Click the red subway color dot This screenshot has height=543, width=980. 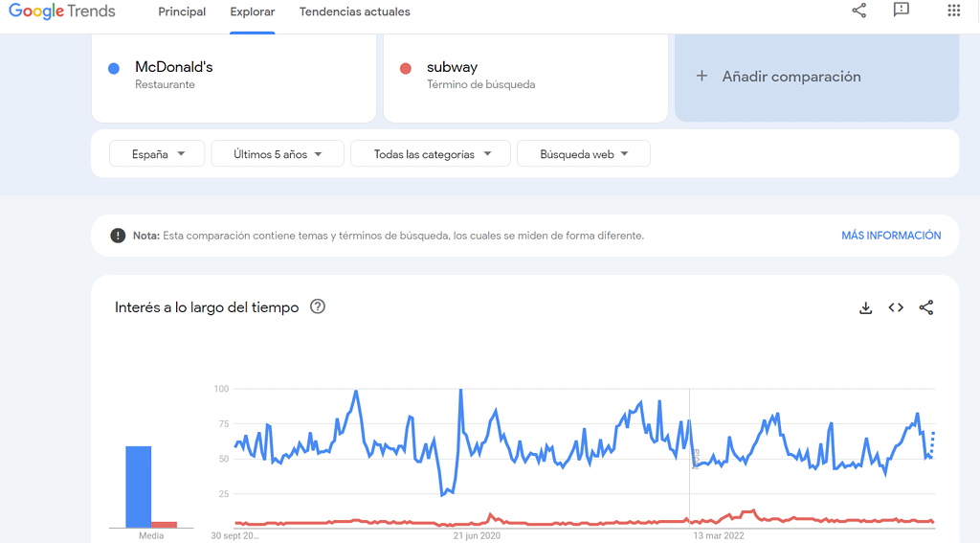[406, 69]
